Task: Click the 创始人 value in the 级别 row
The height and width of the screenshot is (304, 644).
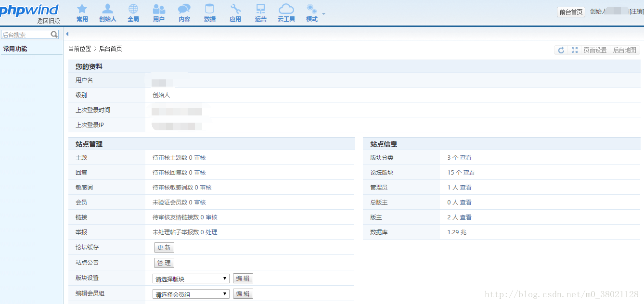Action: tap(161, 95)
